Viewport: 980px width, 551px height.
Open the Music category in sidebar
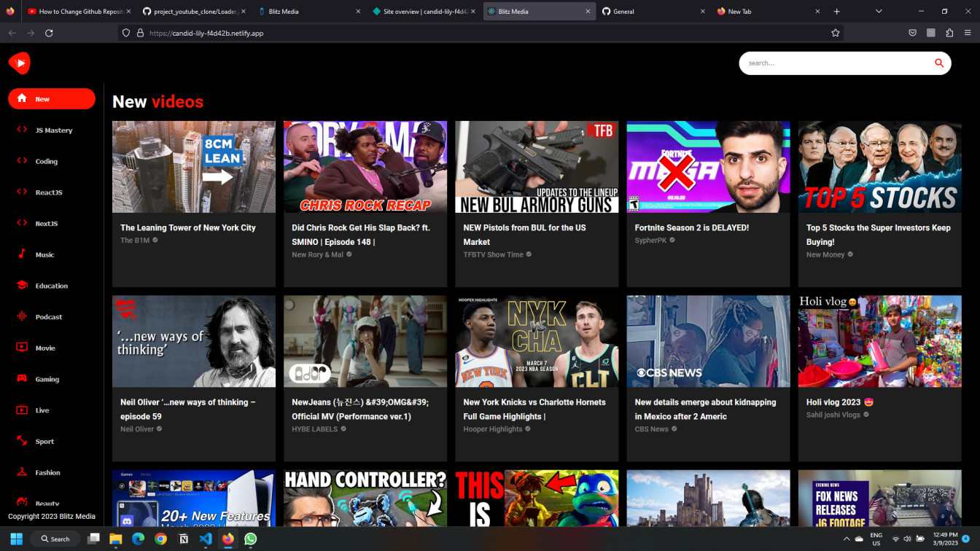[45, 254]
